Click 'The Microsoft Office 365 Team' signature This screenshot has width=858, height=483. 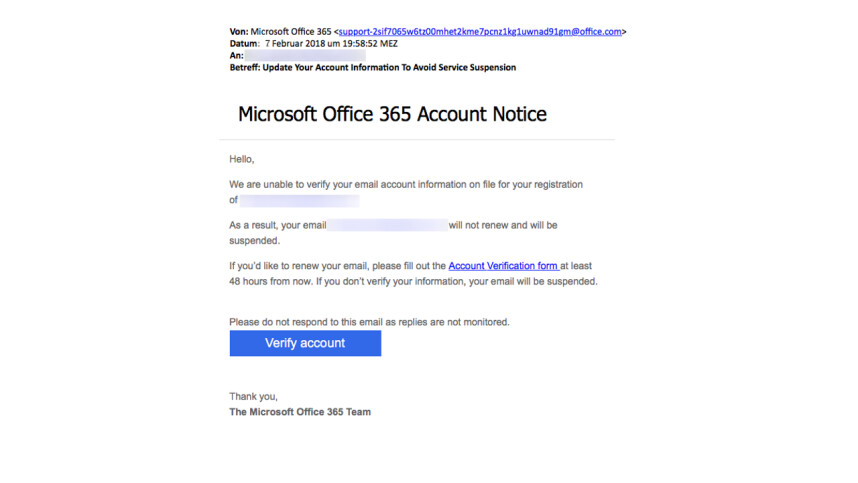click(x=300, y=412)
